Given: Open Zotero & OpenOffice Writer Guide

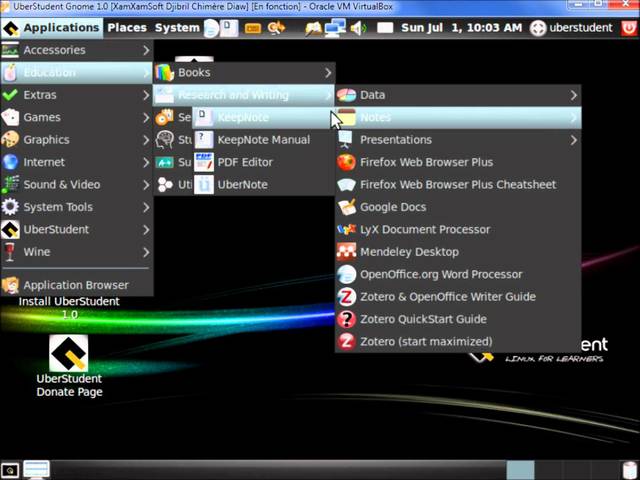Looking at the screenshot, I should (x=458, y=297).
